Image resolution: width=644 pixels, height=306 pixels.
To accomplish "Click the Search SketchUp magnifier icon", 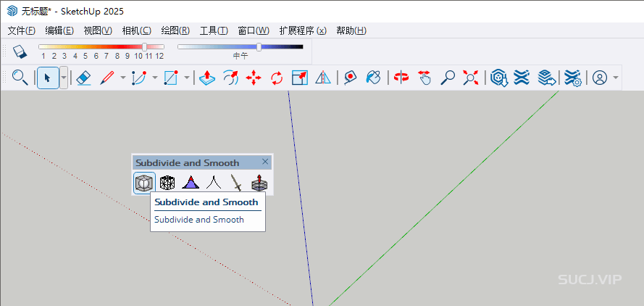I will click(x=20, y=78).
